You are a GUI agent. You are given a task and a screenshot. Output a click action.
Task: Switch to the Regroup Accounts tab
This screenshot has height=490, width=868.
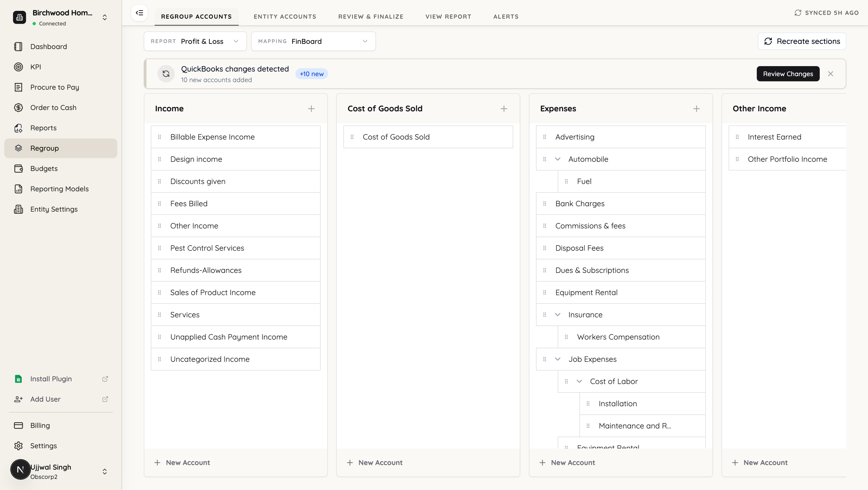(x=196, y=17)
